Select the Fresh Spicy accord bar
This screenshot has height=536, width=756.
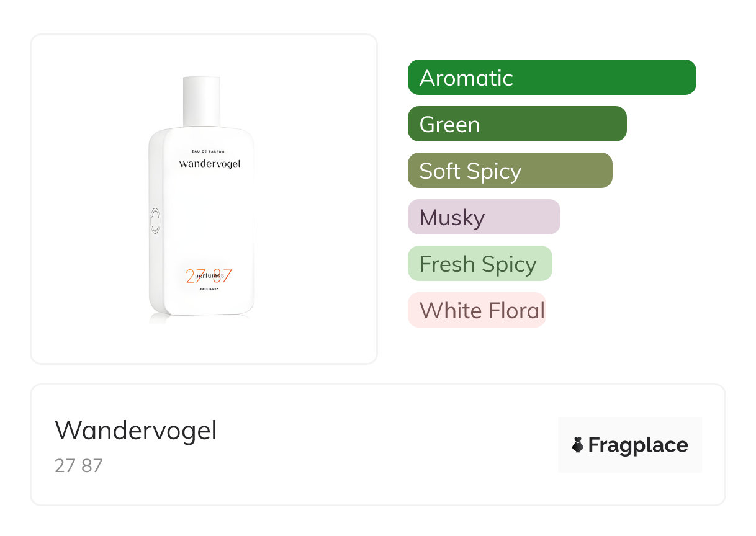pos(480,264)
